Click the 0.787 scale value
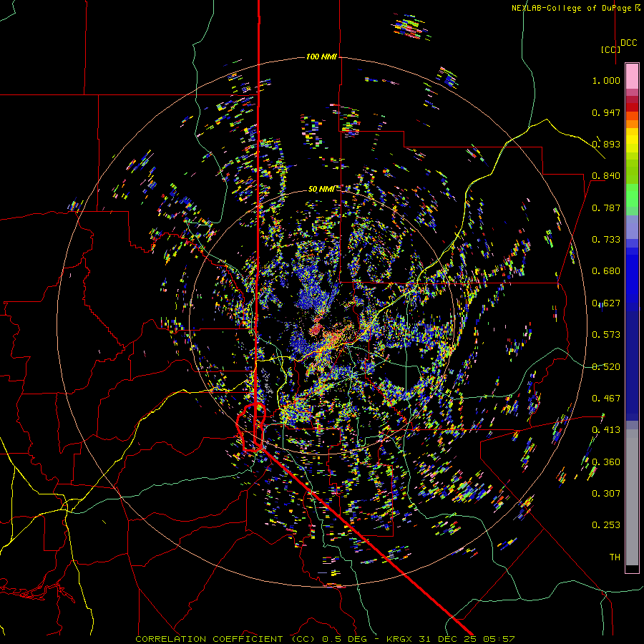The width and height of the screenshot is (644, 644). click(x=606, y=208)
